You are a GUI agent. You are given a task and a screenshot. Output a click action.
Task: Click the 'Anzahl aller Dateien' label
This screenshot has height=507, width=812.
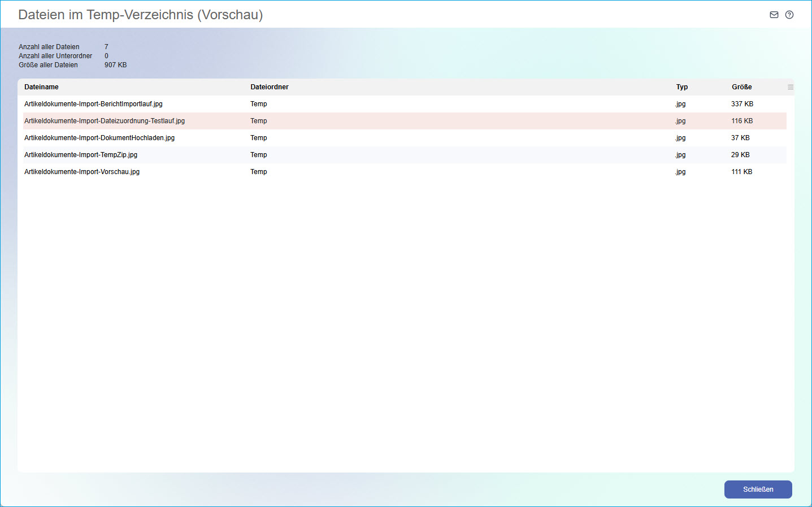(x=49, y=47)
